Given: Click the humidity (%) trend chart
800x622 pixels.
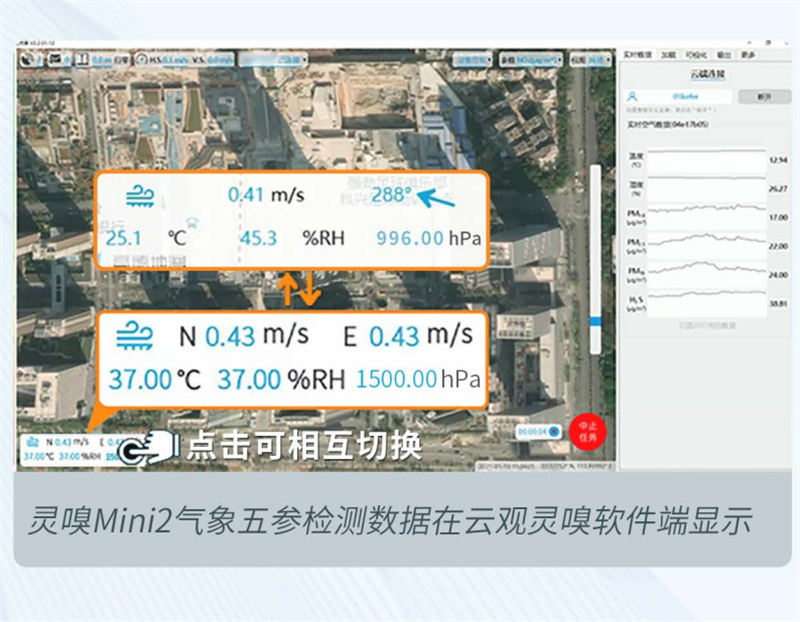Looking at the screenshot, I should 707,189.
